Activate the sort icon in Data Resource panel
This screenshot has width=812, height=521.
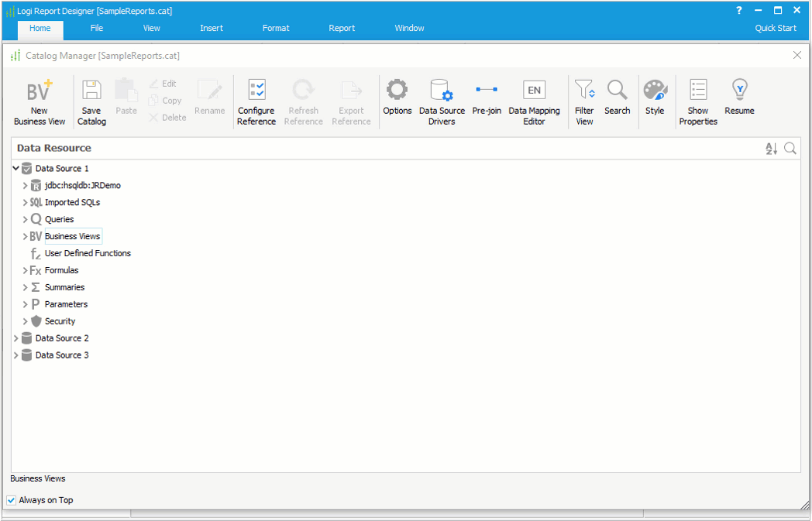[770, 148]
